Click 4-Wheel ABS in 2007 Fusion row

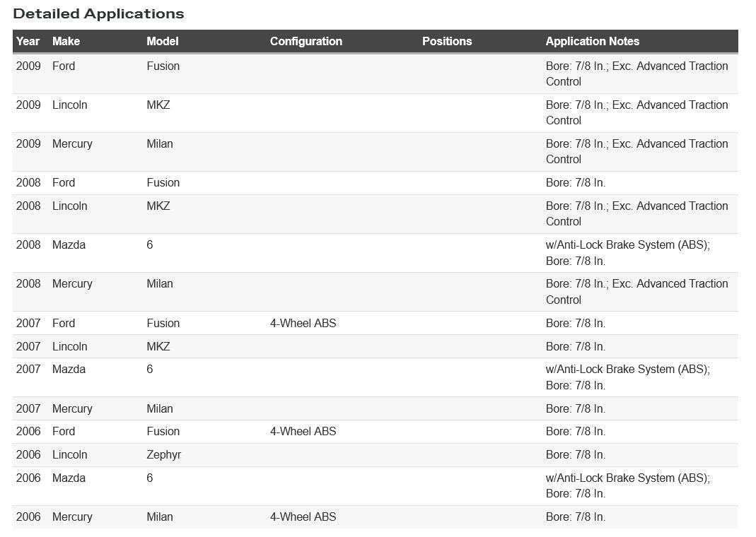[x=303, y=323]
